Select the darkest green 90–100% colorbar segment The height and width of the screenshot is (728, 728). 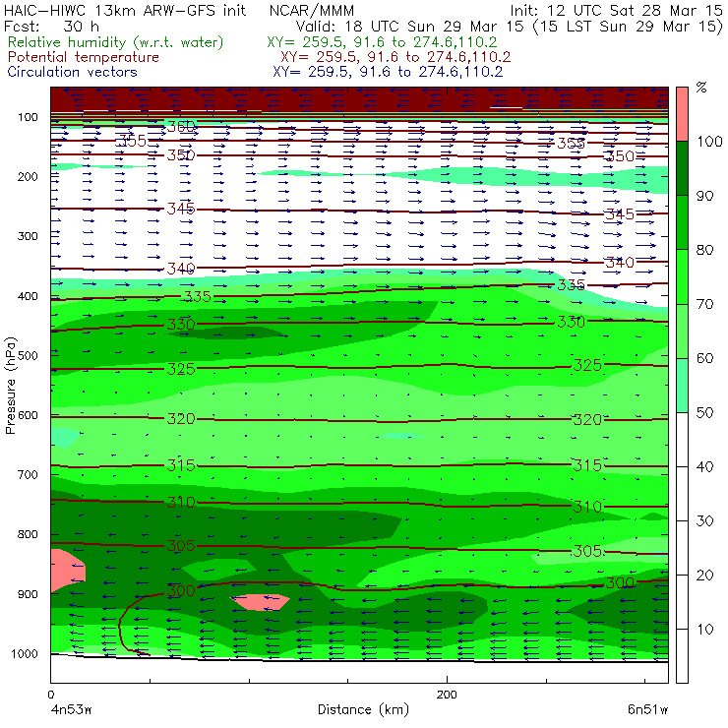[682, 168]
